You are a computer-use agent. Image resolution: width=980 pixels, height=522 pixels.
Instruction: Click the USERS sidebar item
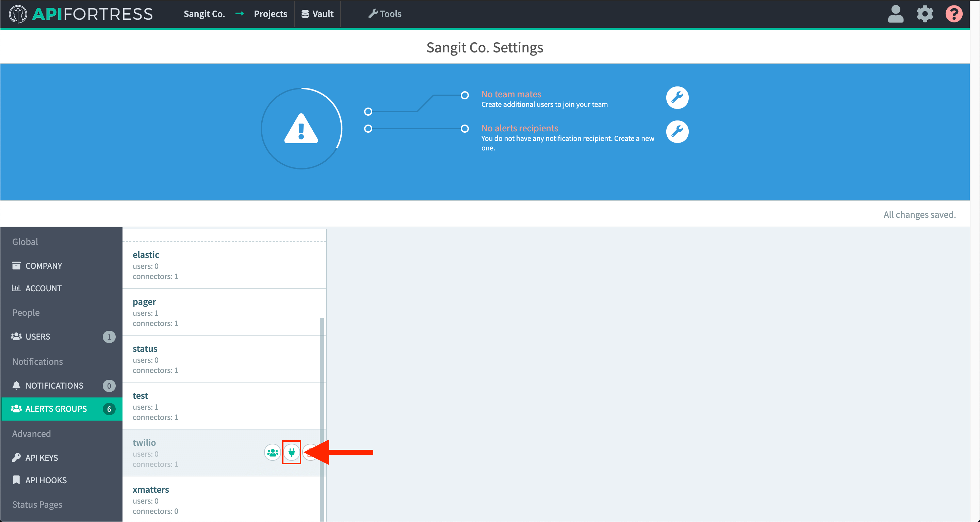click(x=58, y=337)
